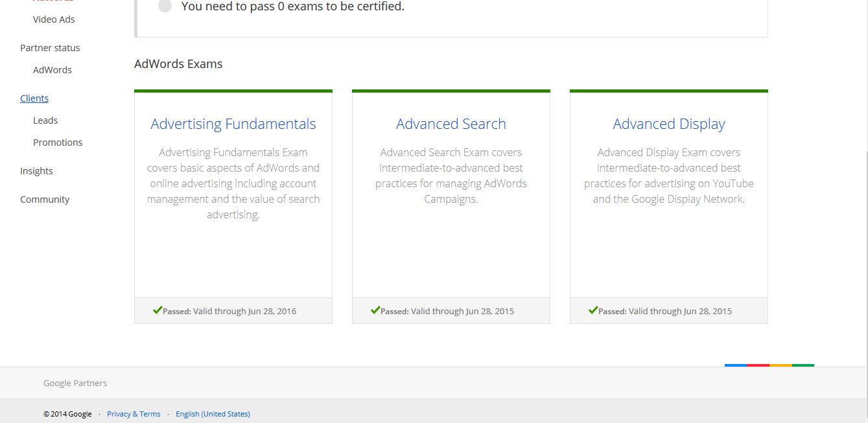Navigate to Insights
The image size is (868, 423).
(36, 171)
